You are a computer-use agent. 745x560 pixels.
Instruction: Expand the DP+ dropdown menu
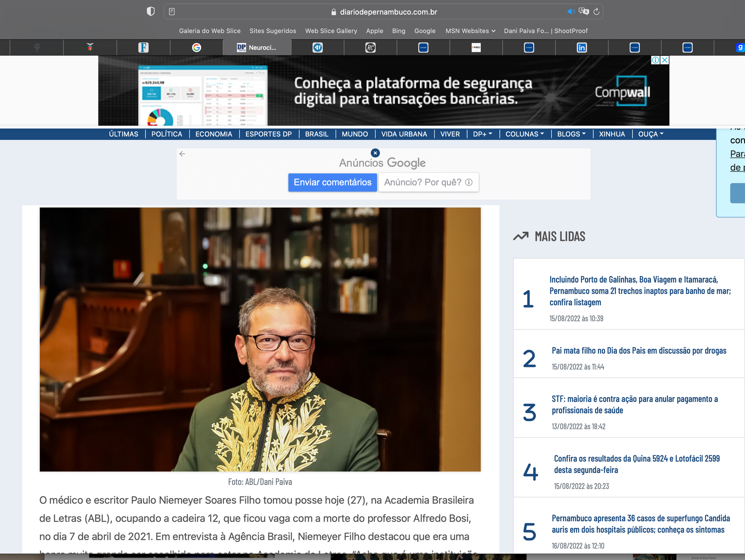pos(482,134)
